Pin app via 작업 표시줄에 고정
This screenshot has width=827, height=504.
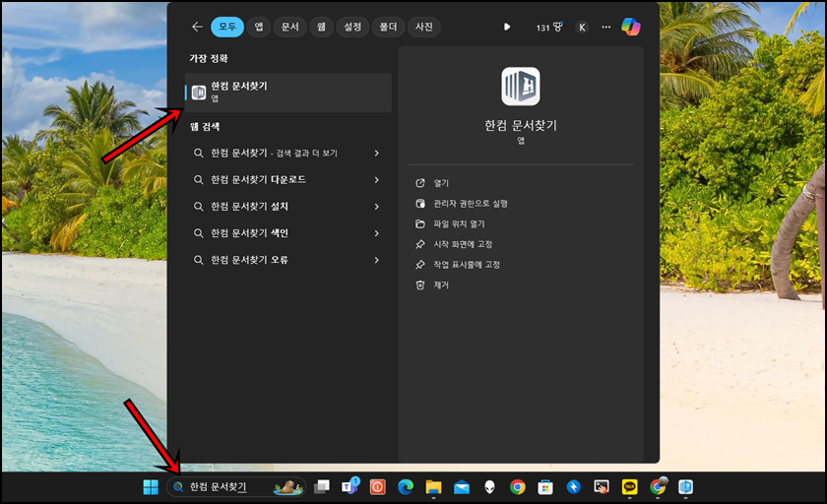[458, 265]
